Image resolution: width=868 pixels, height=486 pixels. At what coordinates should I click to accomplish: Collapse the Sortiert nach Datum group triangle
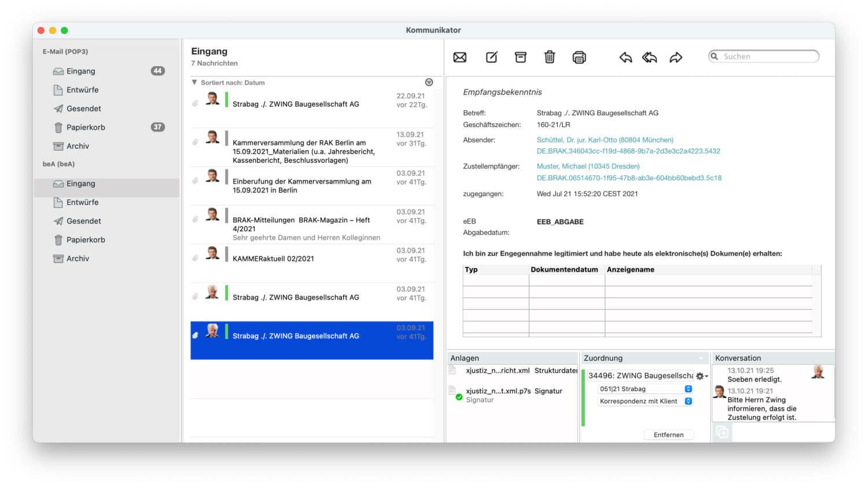coord(194,82)
